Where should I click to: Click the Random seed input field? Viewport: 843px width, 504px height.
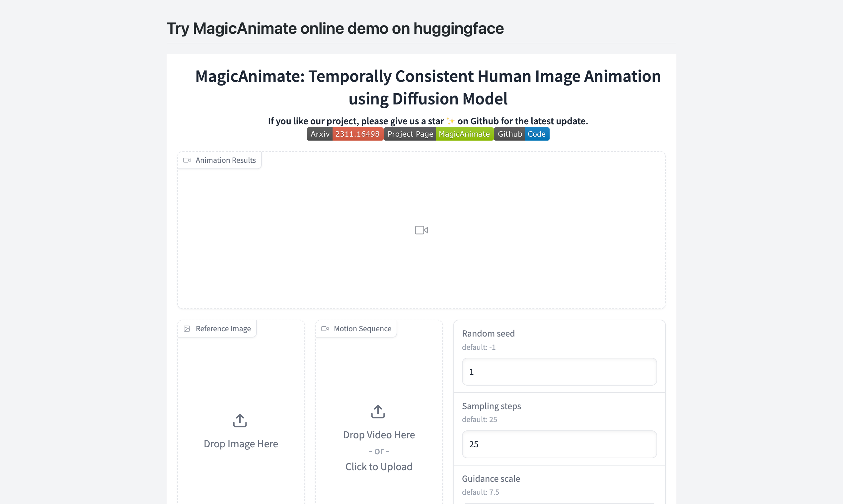click(559, 372)
